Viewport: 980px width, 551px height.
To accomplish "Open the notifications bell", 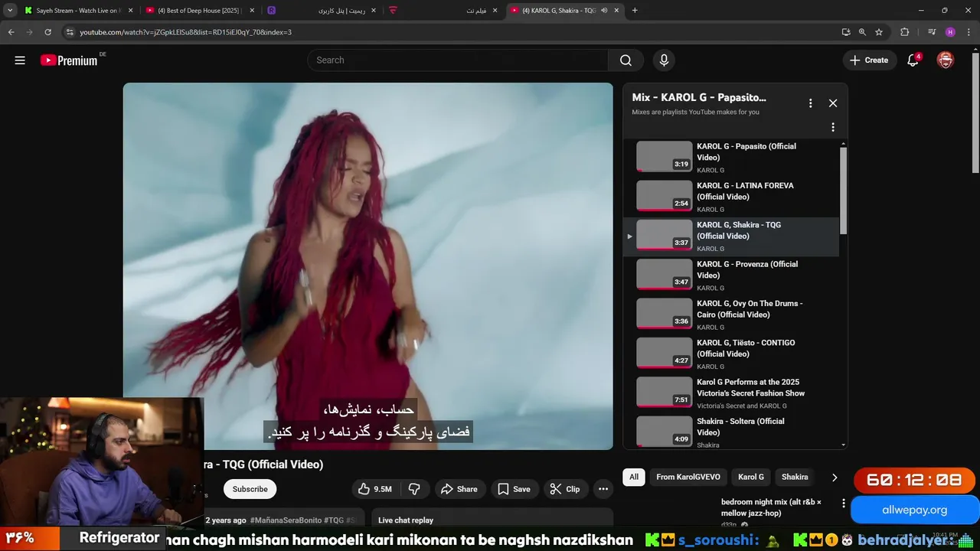I will (913, 60).
